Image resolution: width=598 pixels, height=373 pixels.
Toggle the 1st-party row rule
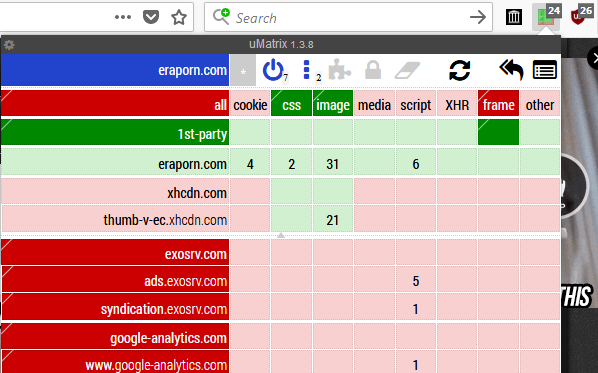(115, 133)
